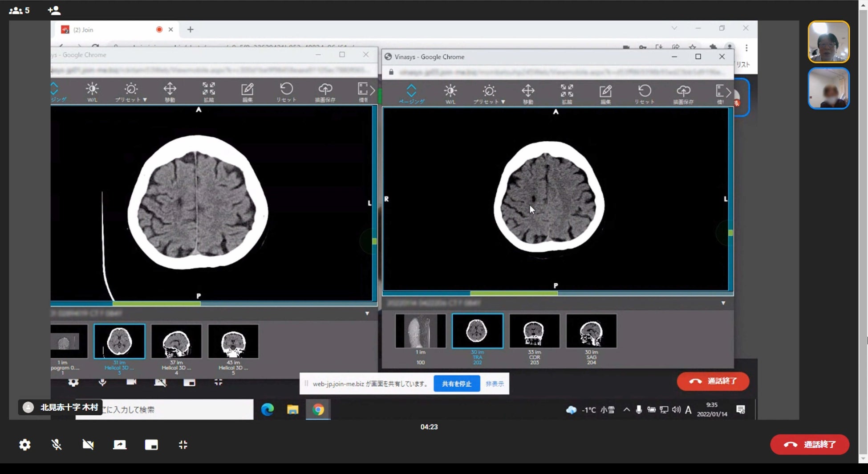Unmute microphone in bottom call toolbar

tap(56, 445)
